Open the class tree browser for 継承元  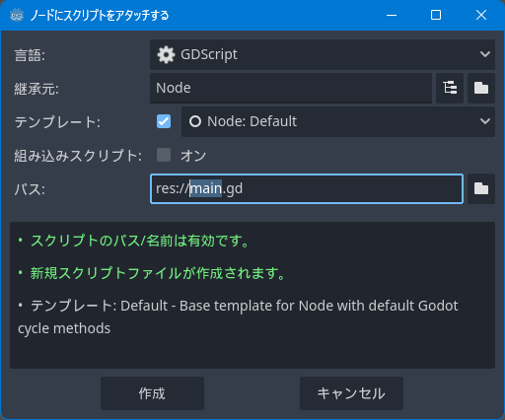click(x=450, y=88)
